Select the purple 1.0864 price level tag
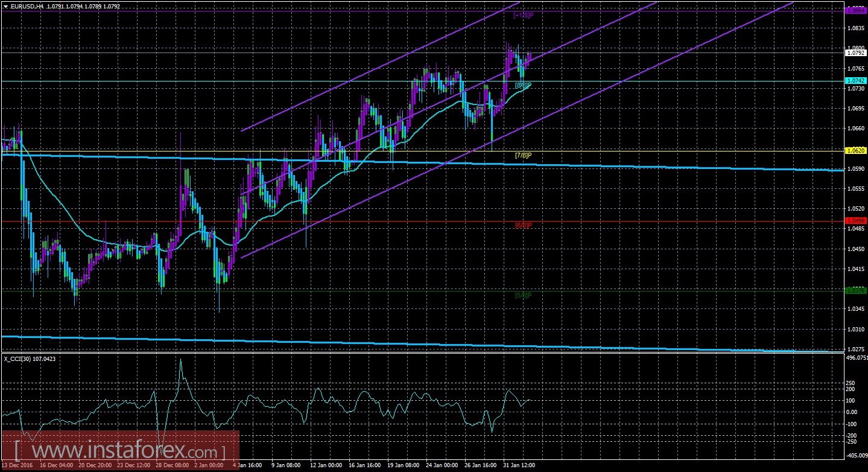868x472 pixels. (856, 10)
